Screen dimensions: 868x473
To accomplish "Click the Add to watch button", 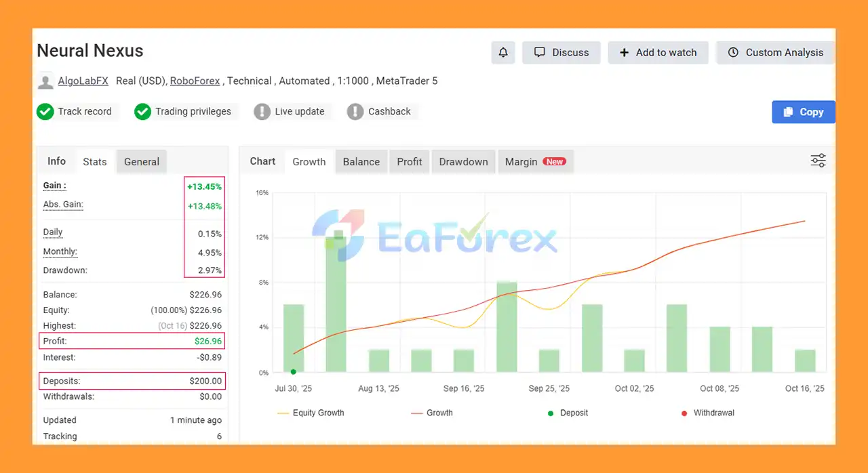I will tap(658, 53).
